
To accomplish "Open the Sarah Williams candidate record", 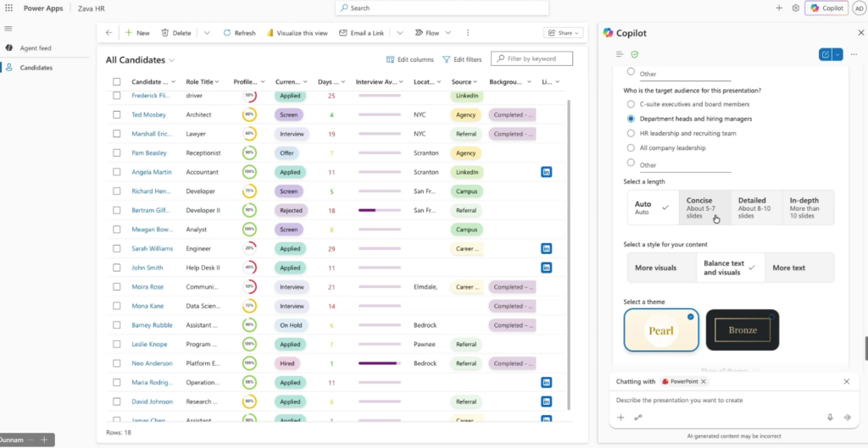I will [x=152, y=249].
